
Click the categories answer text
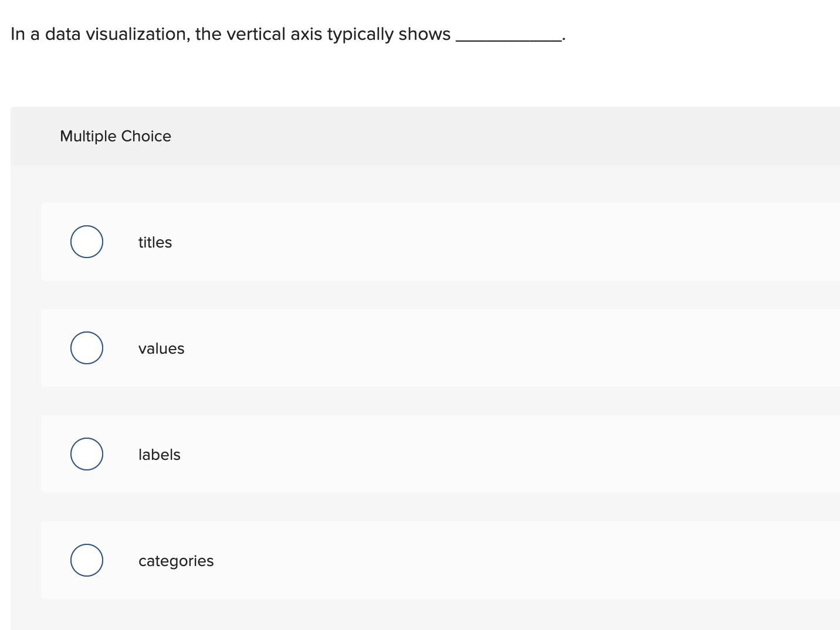(175, 560)
